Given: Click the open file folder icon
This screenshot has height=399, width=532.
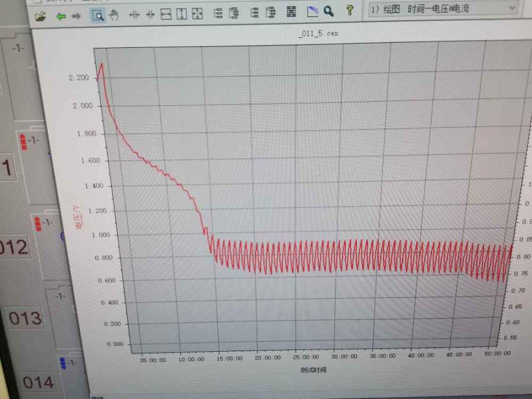Looking at the screenshot, I should [x=40, y=15].
